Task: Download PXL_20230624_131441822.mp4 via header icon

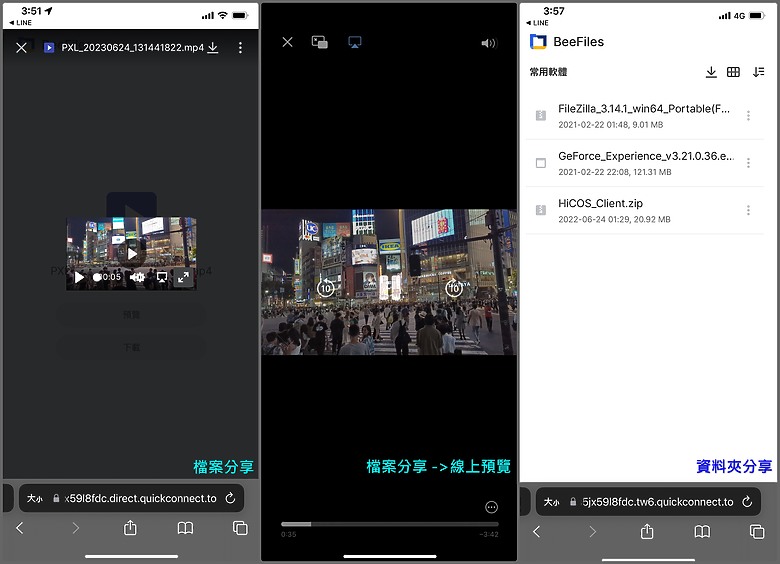Action: click(213, 47)
